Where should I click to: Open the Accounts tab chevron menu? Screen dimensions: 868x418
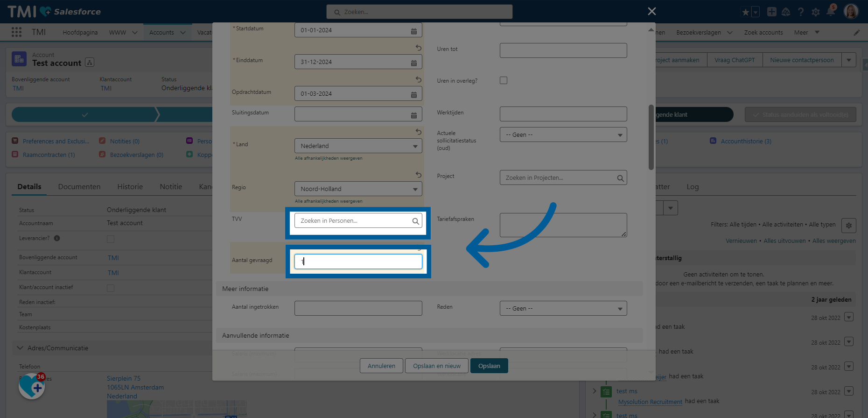(x=183, y=33)
